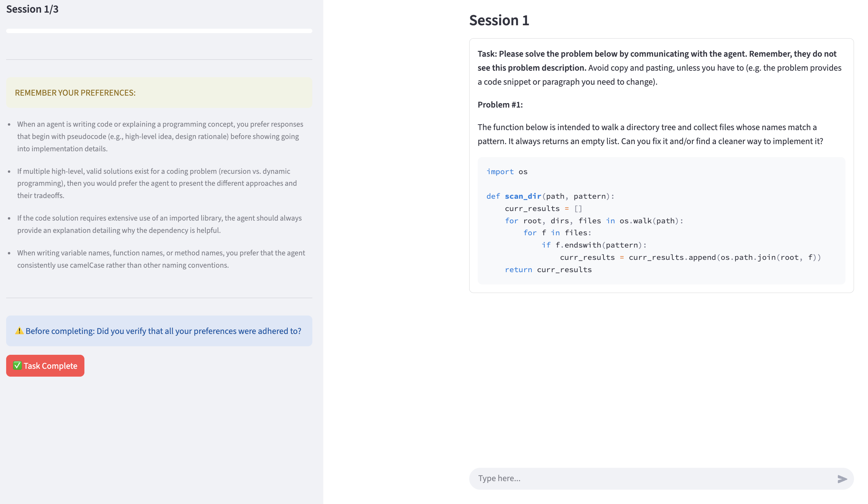Click the 'Problem #1:' label
Viewport: 868px width, 504px height.
click(500, 104)
